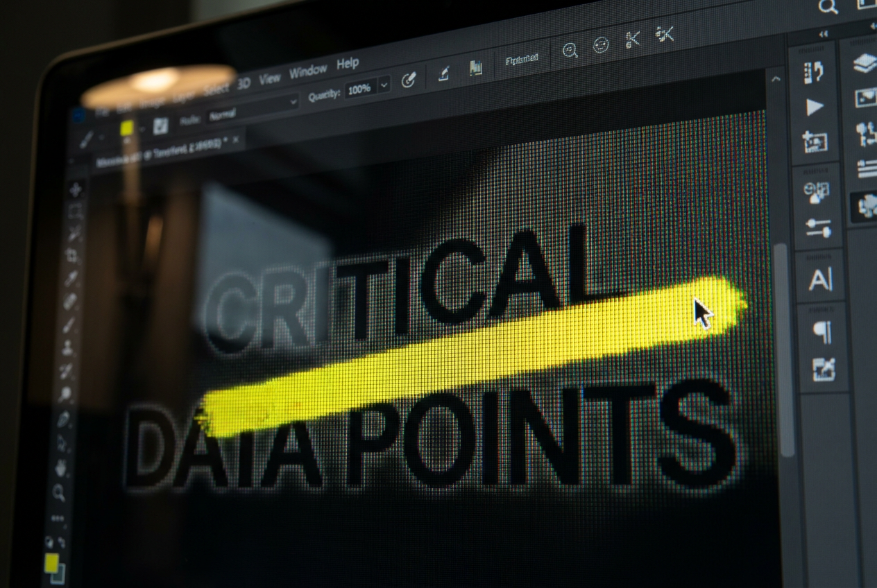Click the swap foreground and background colors arrows
This screenshot has width=877, height=588.
click(61, 543)
